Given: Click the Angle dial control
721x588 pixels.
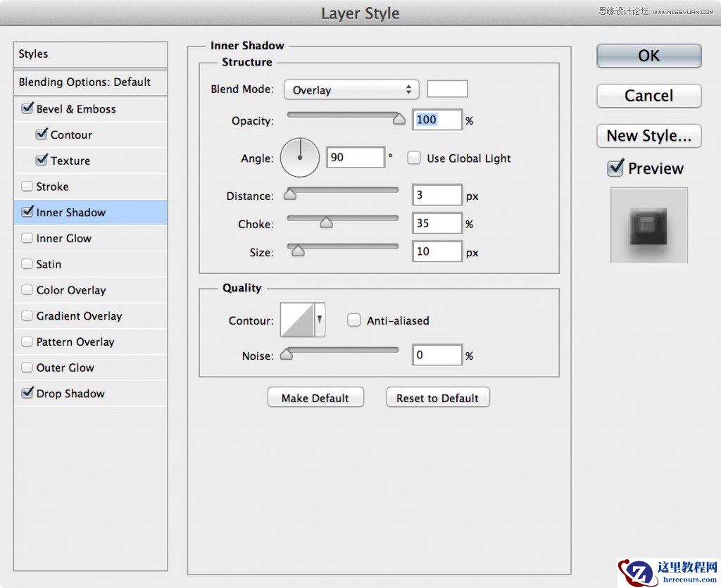Looking at the screenshot, I should click(x=300, y=157).
